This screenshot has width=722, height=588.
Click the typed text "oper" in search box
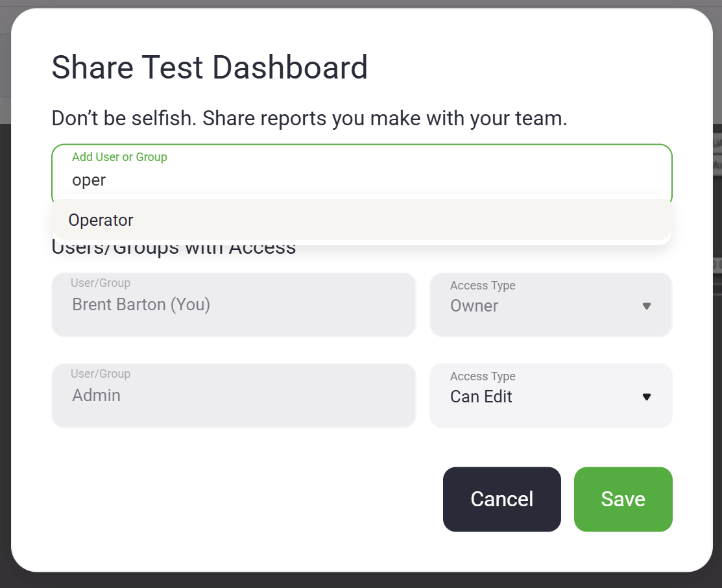(89, 180)
